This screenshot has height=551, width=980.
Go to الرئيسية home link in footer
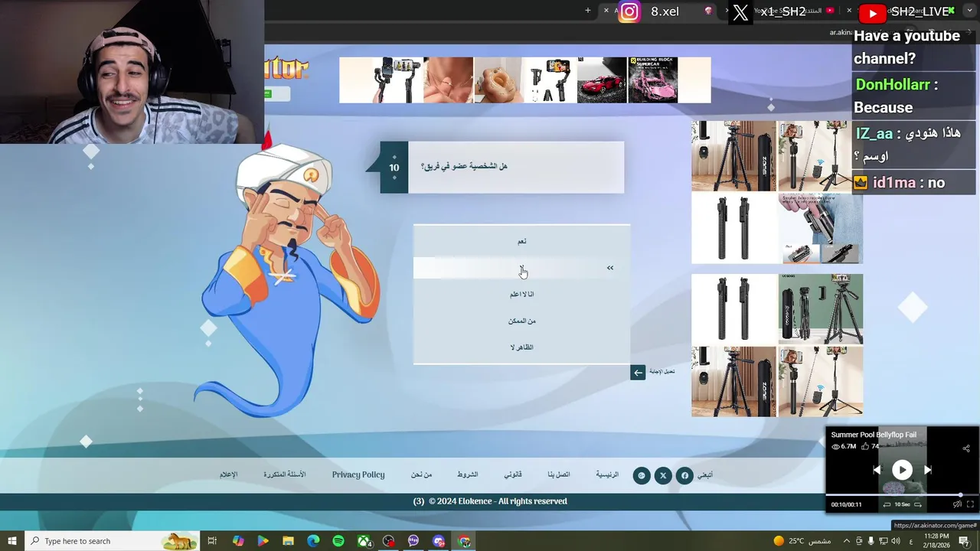607,474
